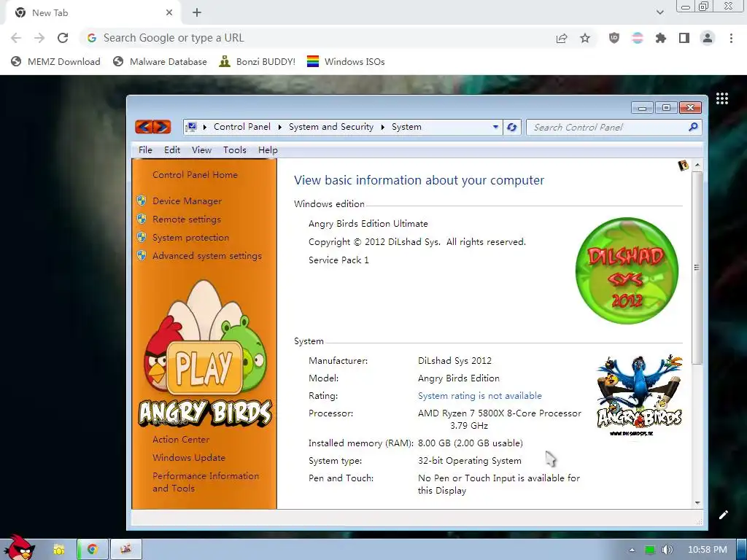
Task: Customize page with pencil icon
Action: [724, 515]
